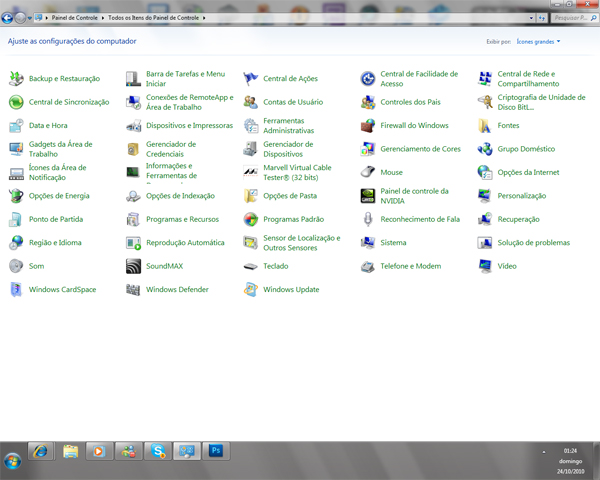Click the Painel de Controle breadcrumb
This screenshot has width=600, height=480.
click(75, 18)
